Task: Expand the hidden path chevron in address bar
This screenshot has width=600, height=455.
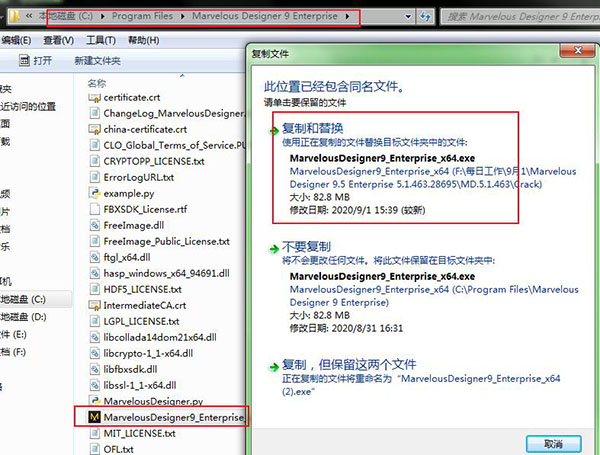Action: pyautogui.click(x=29, y=16)
